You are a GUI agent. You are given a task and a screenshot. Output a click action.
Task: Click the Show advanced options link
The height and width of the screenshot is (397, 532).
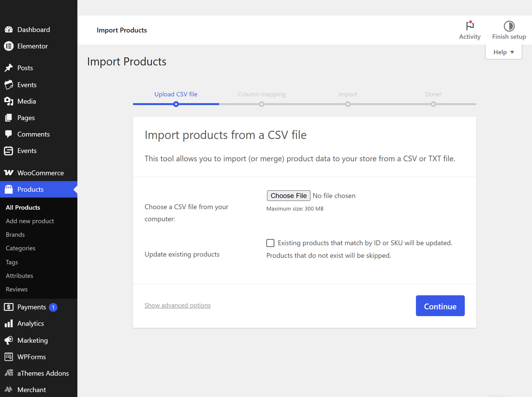[178, 305]
